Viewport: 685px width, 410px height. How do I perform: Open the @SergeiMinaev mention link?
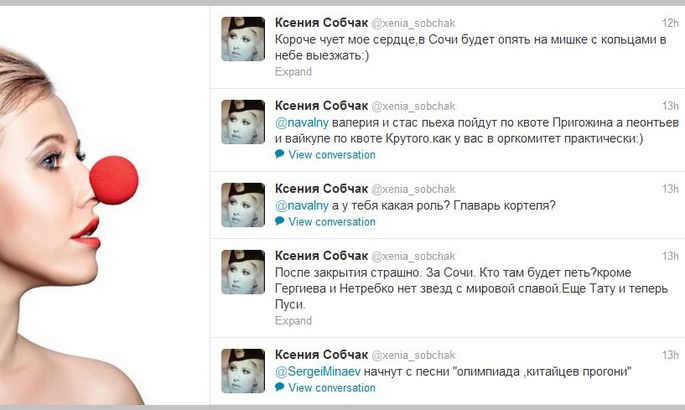pos(318,372)
